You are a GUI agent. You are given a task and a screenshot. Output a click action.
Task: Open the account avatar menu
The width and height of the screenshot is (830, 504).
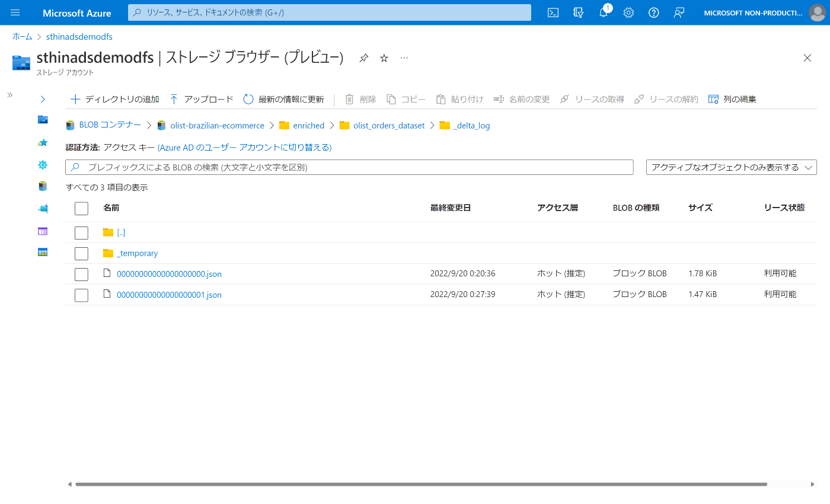coord(817,12)
